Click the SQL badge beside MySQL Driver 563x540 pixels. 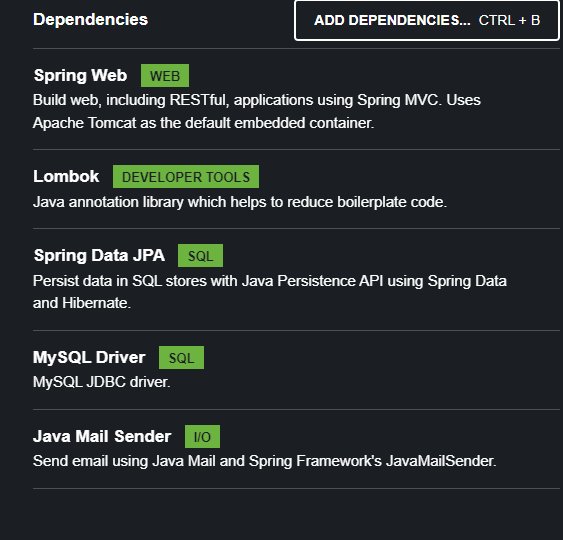(181, 358)
